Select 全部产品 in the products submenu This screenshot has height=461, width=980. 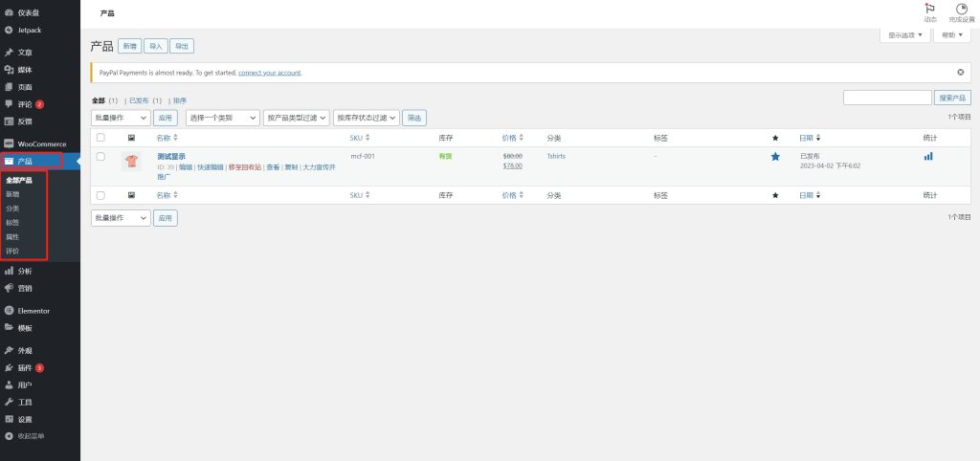[19, 181]
